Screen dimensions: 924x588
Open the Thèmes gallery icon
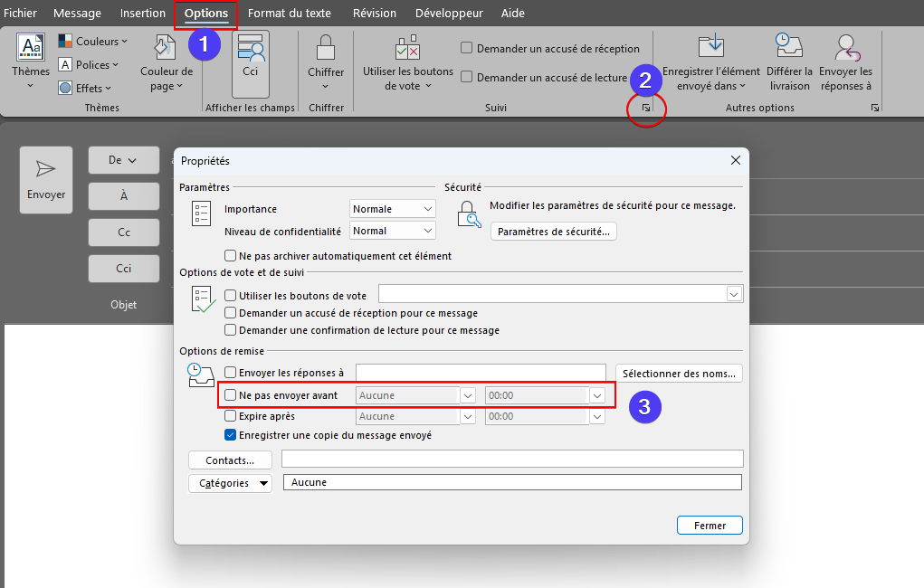coord(31,47)
